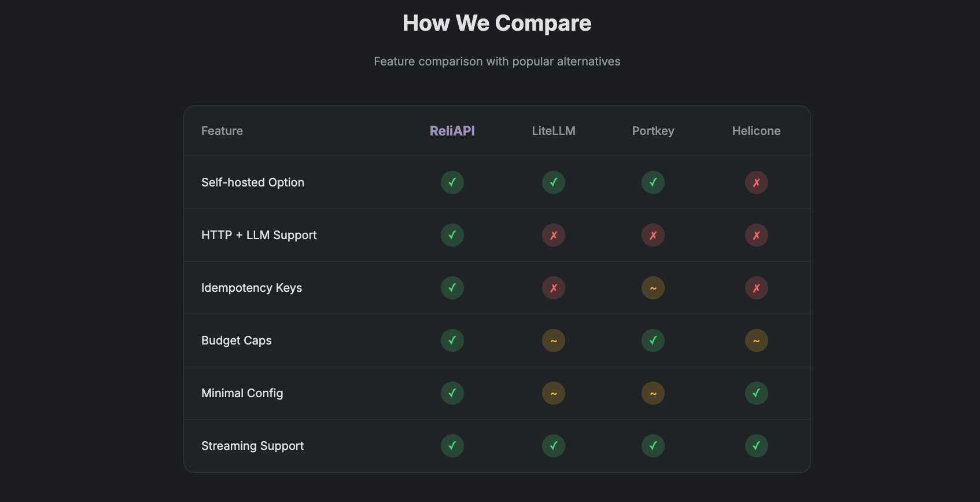
Task: Click the Portkey column header
Action: pos(653,131)
